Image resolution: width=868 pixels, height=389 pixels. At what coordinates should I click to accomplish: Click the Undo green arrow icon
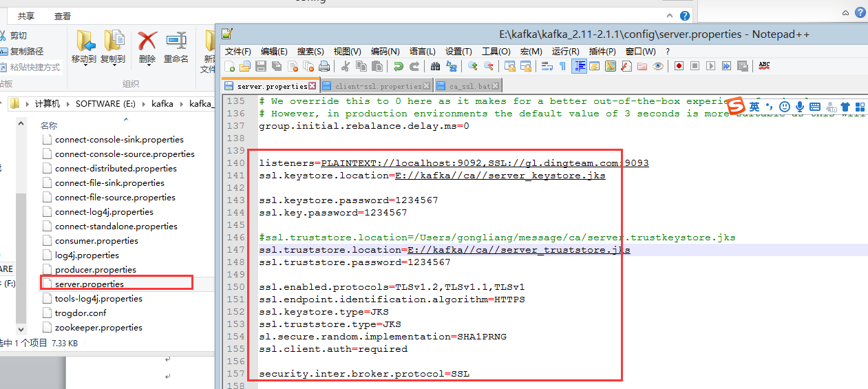point(399,66)
